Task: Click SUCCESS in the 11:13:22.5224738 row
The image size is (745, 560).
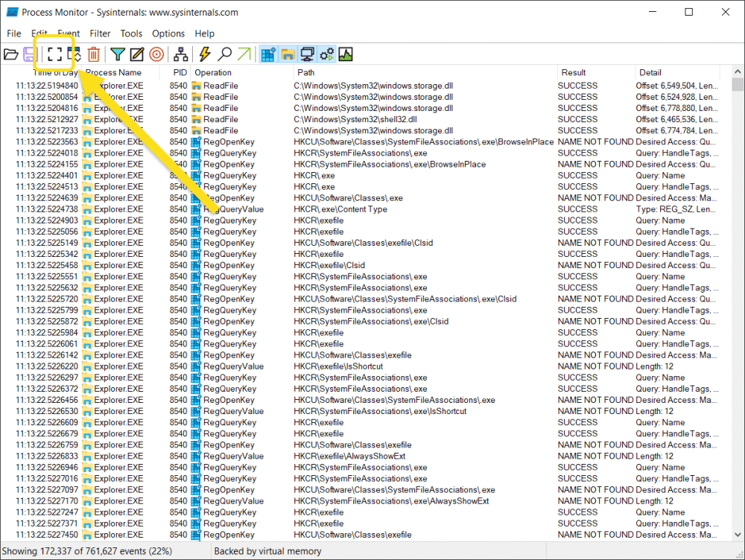Action: (x=577, y=209)
